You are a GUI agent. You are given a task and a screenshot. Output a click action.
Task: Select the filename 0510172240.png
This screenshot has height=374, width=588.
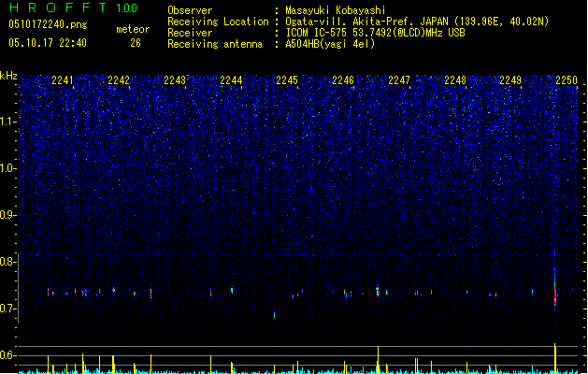coord(48,24)
